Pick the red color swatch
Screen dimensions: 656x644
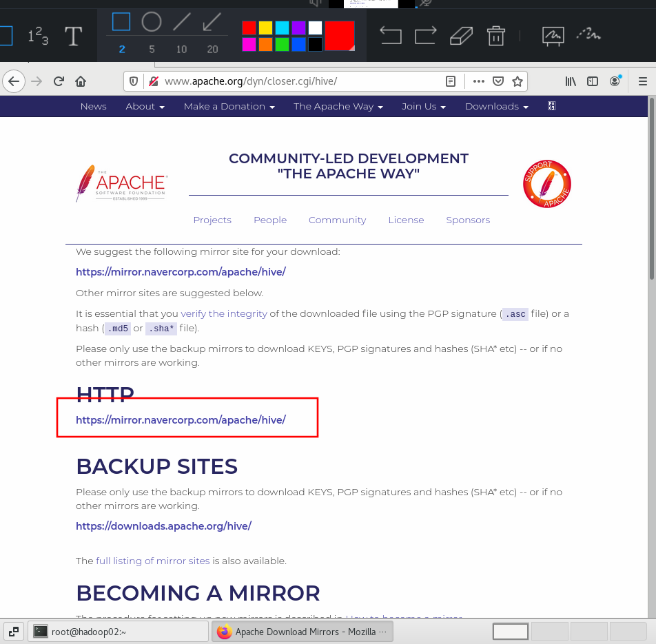pos(249,28)
